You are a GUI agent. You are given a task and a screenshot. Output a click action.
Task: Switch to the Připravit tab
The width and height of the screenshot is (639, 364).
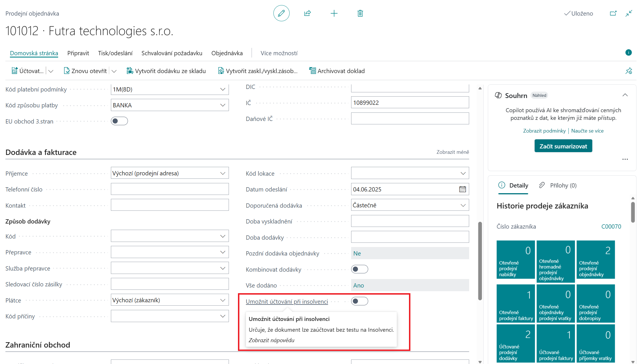click(x=78, y=53)
